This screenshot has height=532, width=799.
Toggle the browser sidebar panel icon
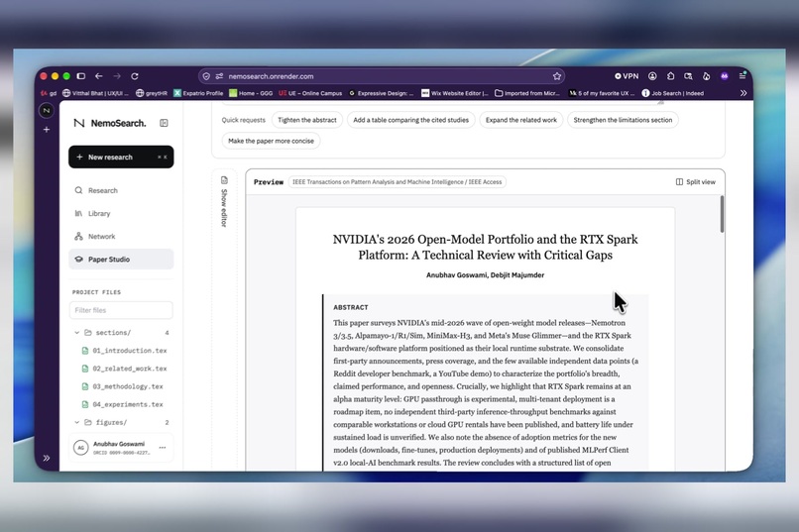tap(81, 76)
